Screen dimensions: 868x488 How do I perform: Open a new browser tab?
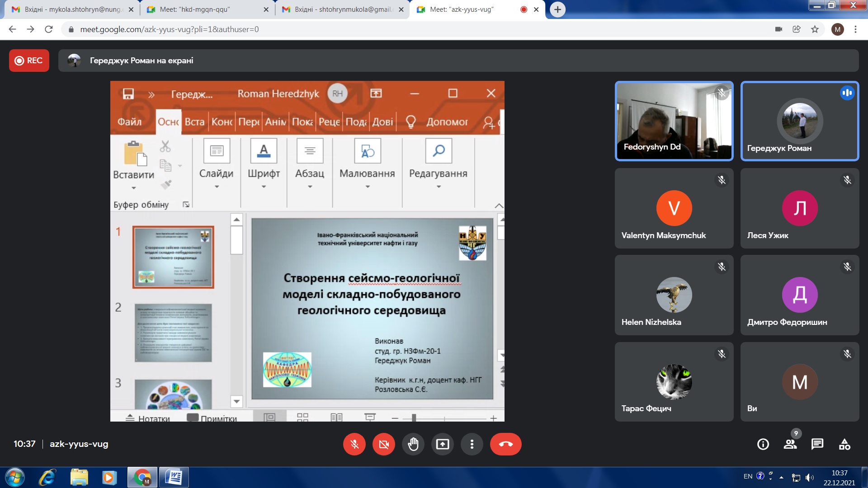tap(557, 9)
